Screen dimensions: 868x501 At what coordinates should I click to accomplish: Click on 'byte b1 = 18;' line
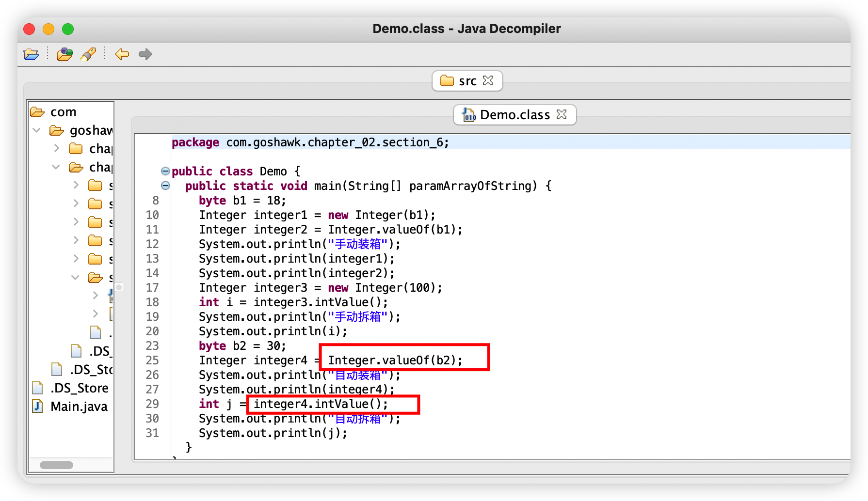click(242, 201)
